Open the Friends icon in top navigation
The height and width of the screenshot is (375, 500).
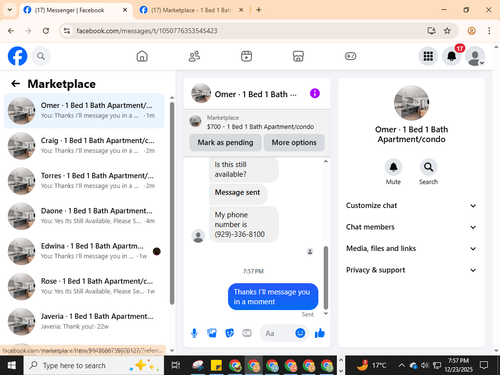point(194,56)
